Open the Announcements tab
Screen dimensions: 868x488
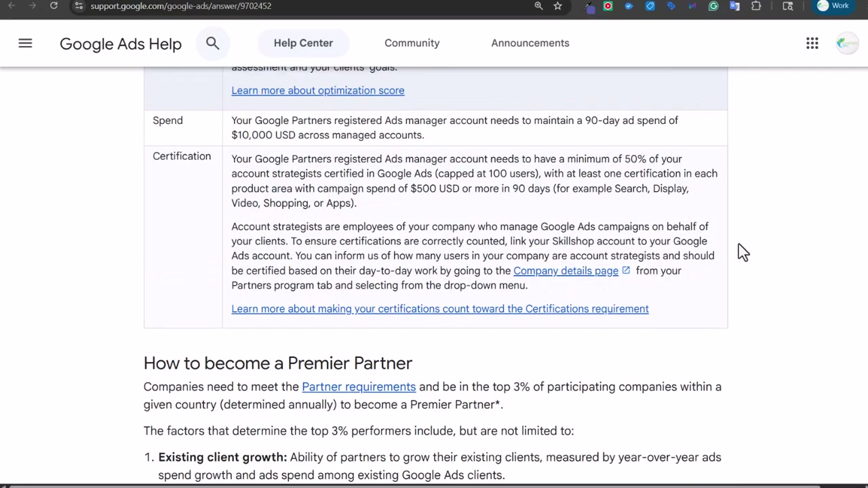point(530,43)
